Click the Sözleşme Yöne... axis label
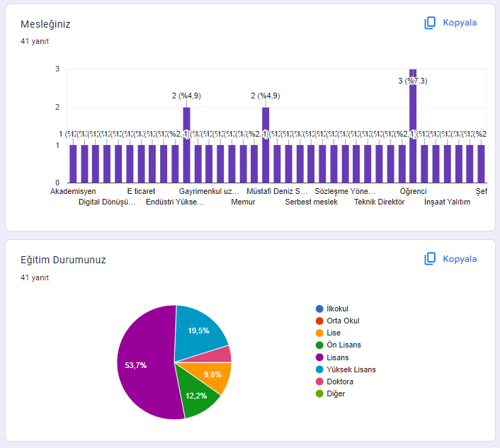This screenshot has width=500, height=448. tap(345, 191)
